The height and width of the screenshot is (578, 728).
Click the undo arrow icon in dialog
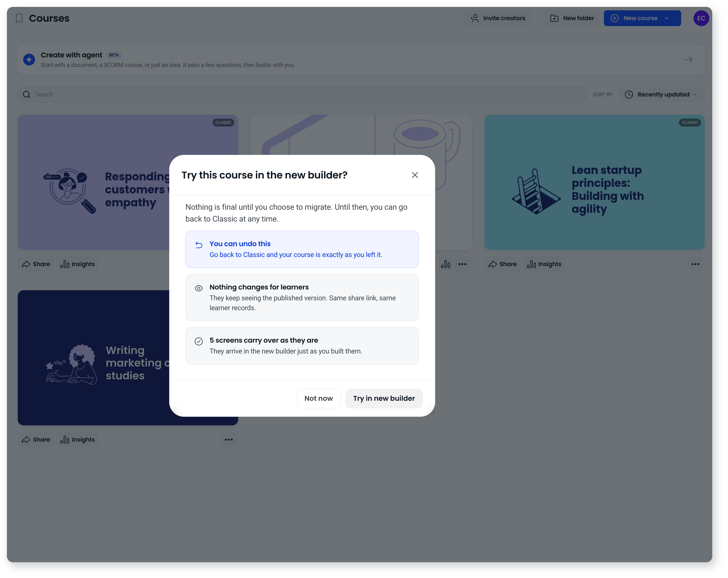pyautogui.click(x=199, y=245)
